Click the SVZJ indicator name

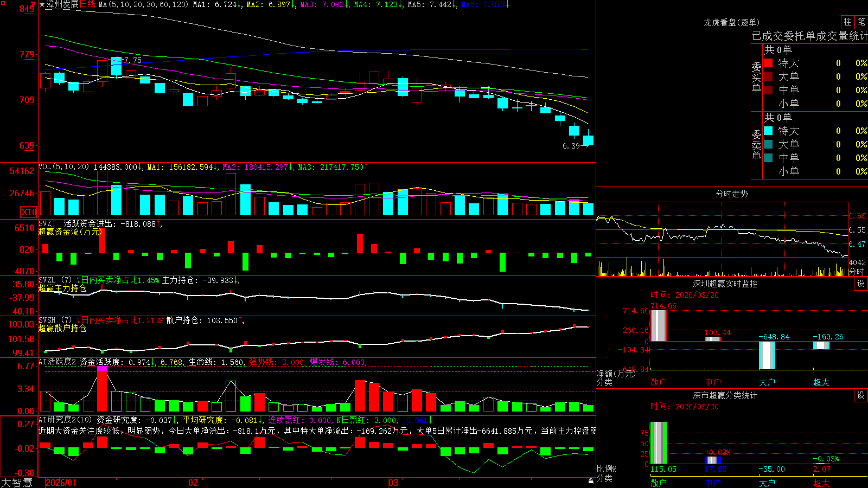point(47,223)
